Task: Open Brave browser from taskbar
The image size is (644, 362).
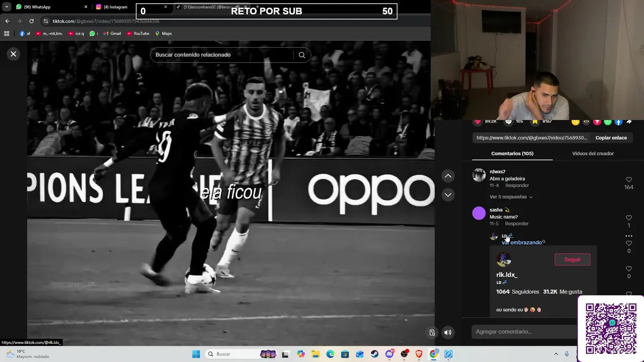Action: tap(419, 354)
